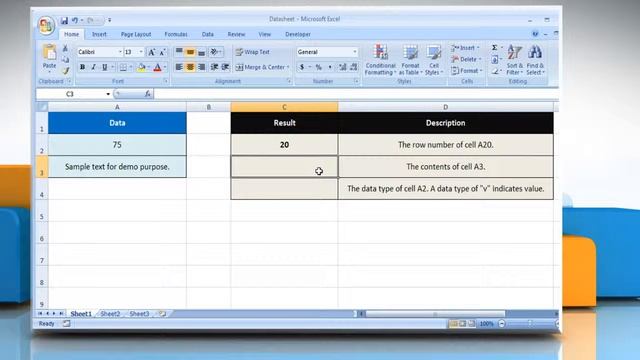This screenshot has width=640, height=360.
Task: Click the Paste clipboard icon
Action: point(49,53)
